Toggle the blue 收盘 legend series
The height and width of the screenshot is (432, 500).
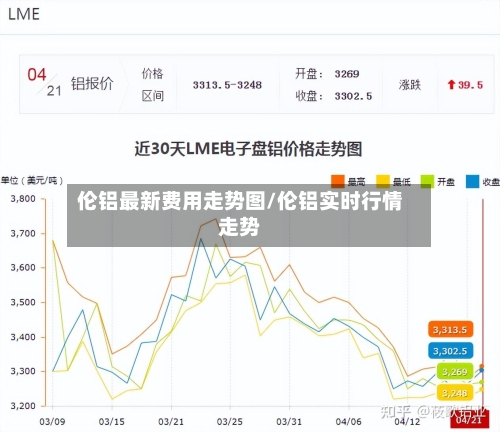(483, 182)
